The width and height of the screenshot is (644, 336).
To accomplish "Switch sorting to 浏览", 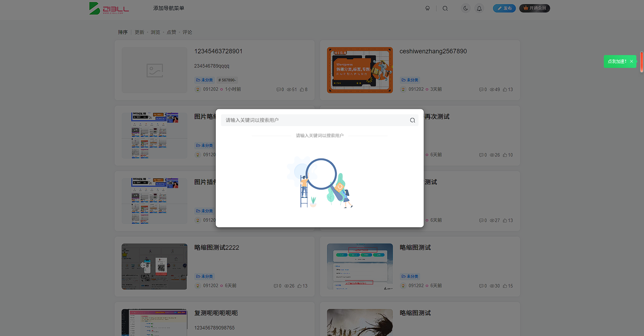I will pos(155,32).
